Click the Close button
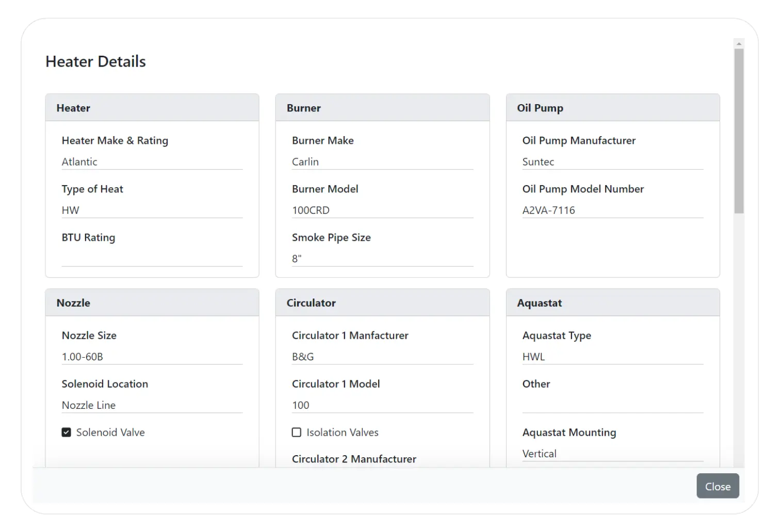The height and width of the screenshot is (532, 782). (x=718, y=486)
